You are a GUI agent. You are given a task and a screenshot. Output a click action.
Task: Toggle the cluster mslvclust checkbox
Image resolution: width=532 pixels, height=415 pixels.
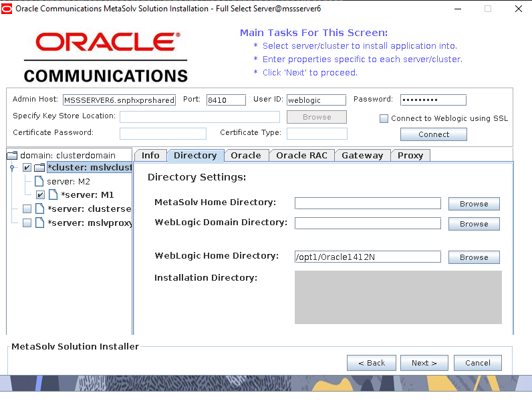[27, 167]
